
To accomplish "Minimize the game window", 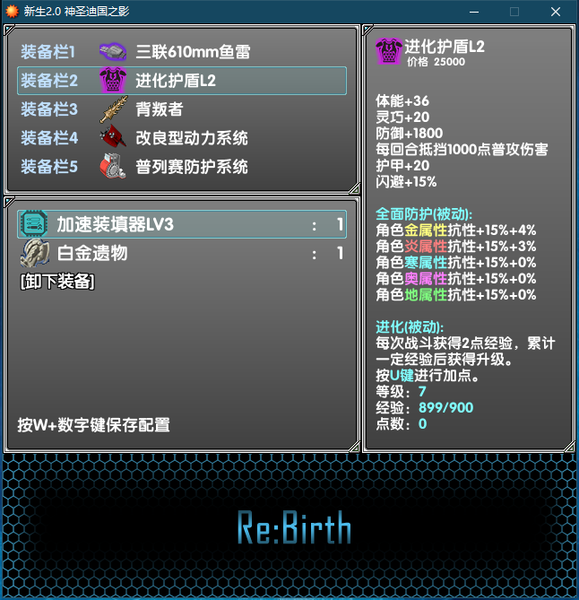I will tap(474, 12).
